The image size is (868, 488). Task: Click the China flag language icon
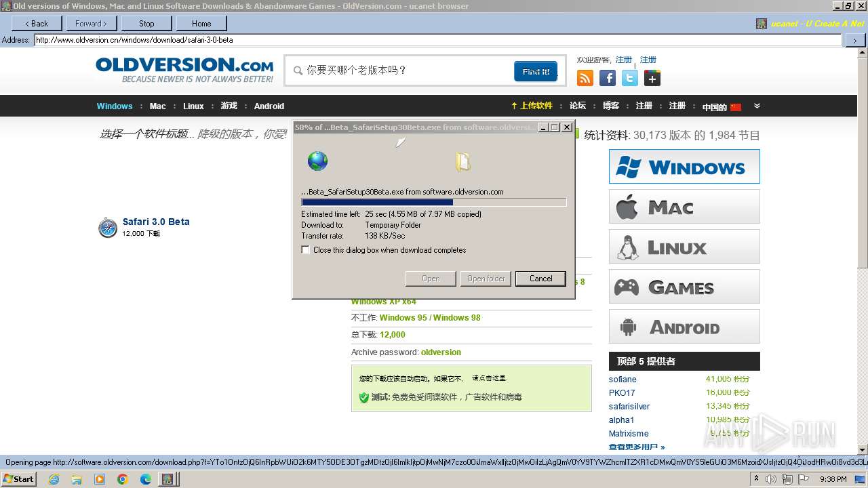click(736, 107)
